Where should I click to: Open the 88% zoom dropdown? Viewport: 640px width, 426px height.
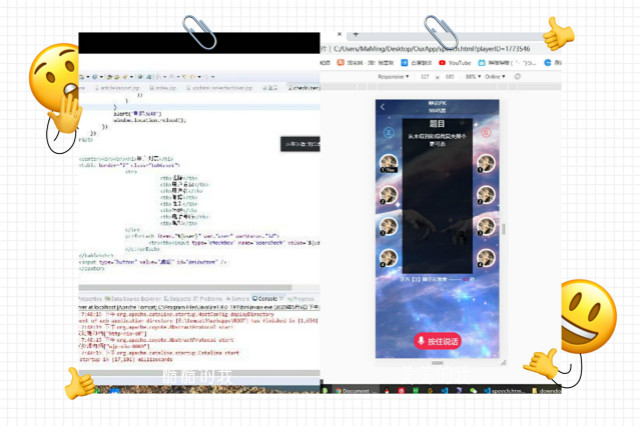[473, 76]
